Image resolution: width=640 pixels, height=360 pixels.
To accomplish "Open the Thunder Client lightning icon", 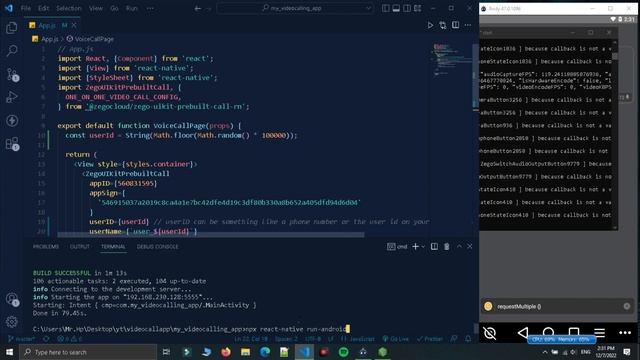I will [12, 120].
